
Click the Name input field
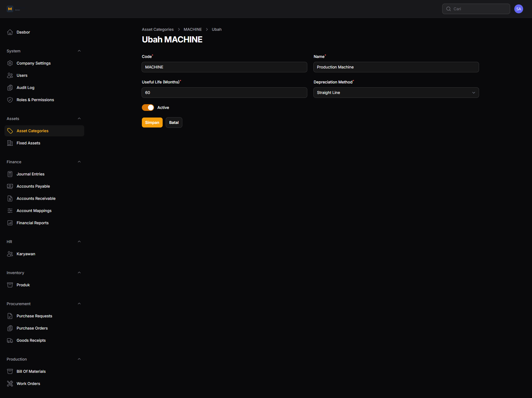click(x=396, y=67)
